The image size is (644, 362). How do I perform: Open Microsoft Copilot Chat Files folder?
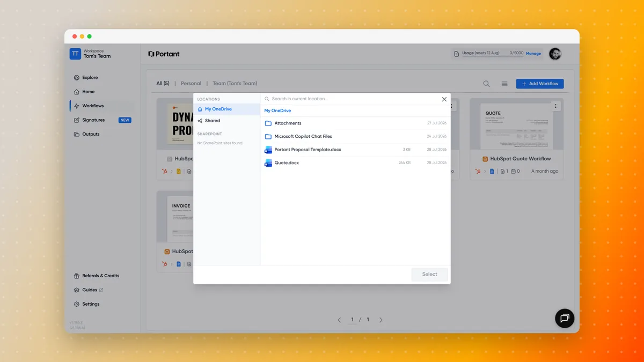pyautogui.click(x=355, y=136)
